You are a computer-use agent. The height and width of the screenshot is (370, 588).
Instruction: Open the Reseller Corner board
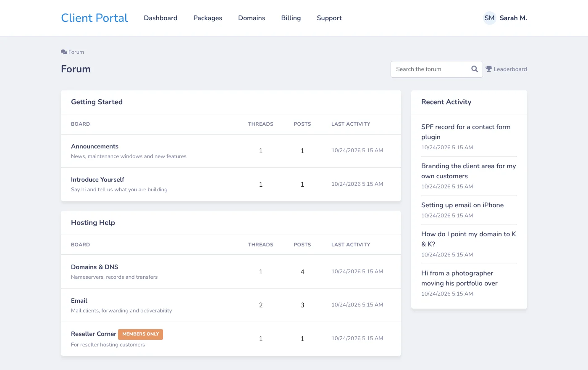[x=94, y=334]
